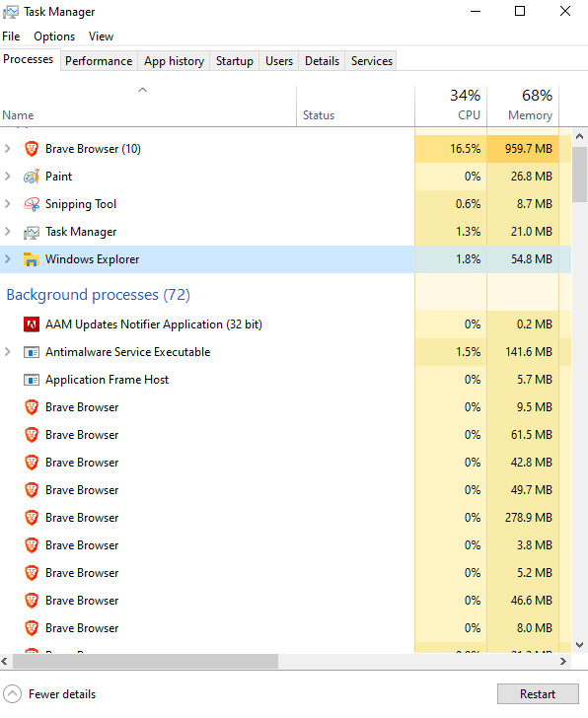Click the Application Frame Host icon
The height and width of the screenshot is (718, 588).
pyautogui.click(x=32, y=380)
